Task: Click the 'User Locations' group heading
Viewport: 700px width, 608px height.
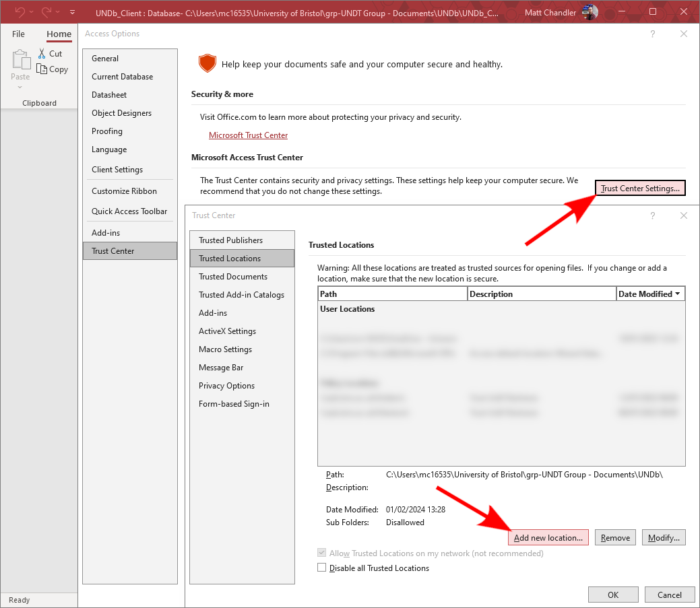Action: 348,309
